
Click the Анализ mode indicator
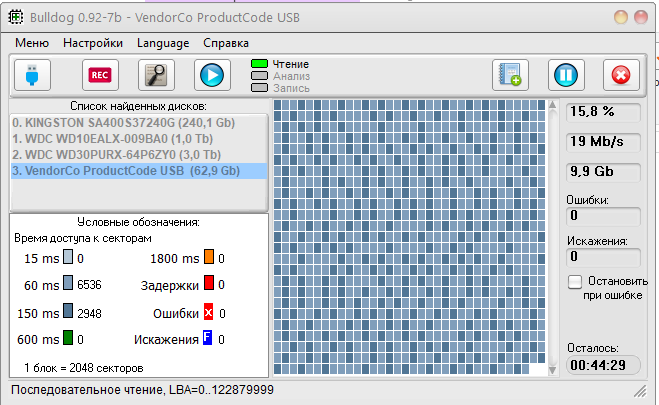click(x=259, y=76)
